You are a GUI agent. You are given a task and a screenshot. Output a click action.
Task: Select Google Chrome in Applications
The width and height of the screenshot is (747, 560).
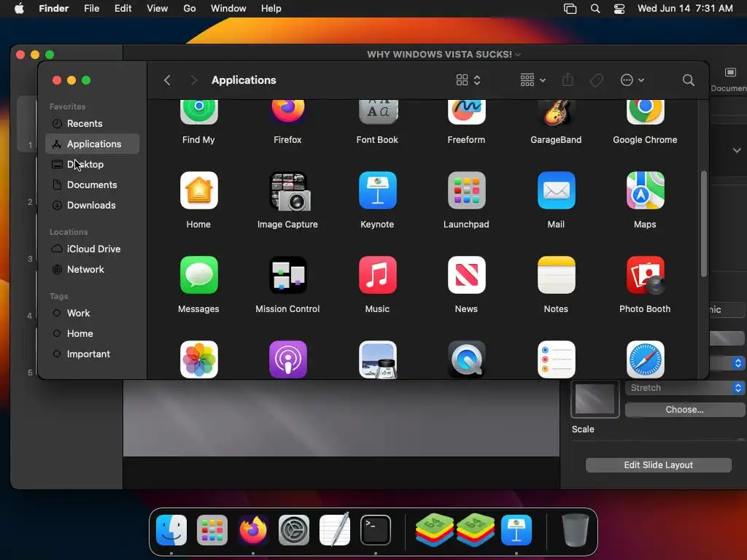click(645, 112)
